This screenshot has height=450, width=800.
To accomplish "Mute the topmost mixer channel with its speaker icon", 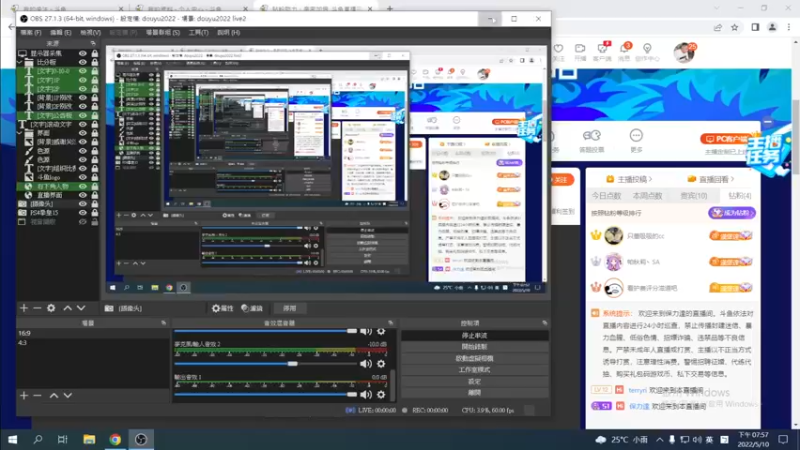I will pos(366,331).
